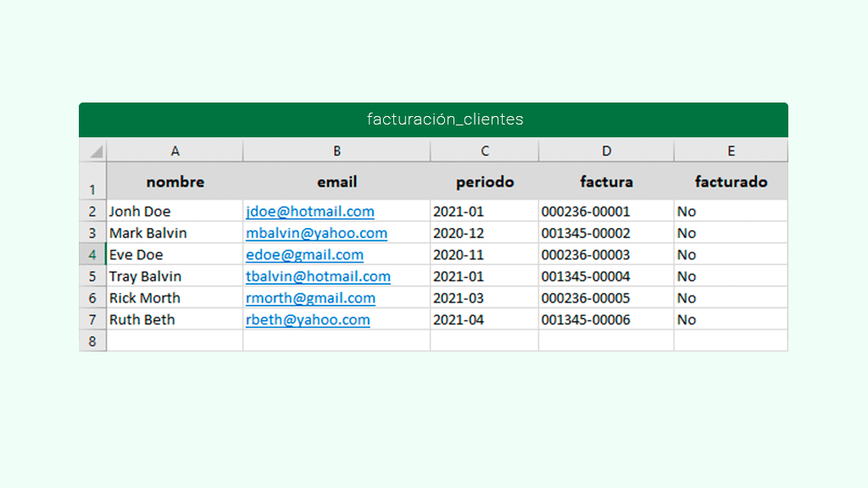Select row 2 header
This screenshot has height=488, width=868.
click(92, 211)
